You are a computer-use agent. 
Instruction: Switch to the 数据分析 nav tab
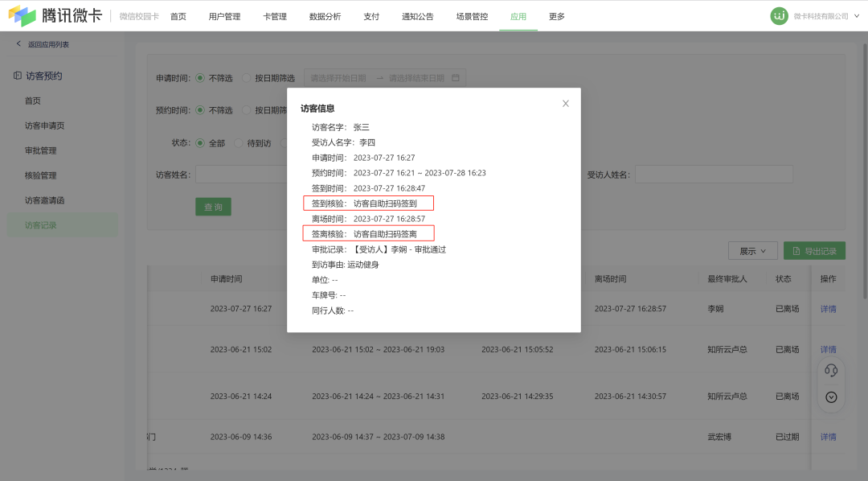pos(323,15)
